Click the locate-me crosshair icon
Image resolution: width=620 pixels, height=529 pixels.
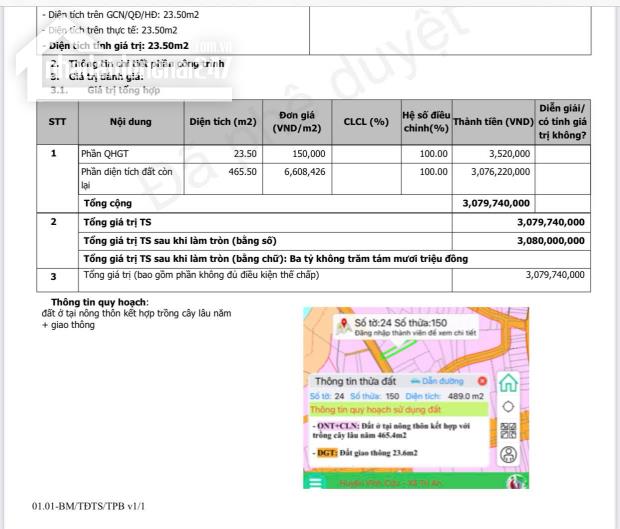click(x=508, y=407)
